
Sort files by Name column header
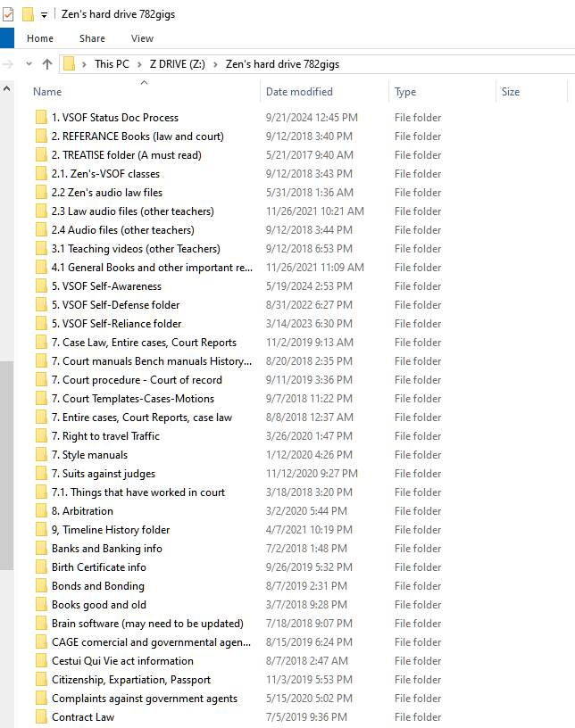[47, 92]
